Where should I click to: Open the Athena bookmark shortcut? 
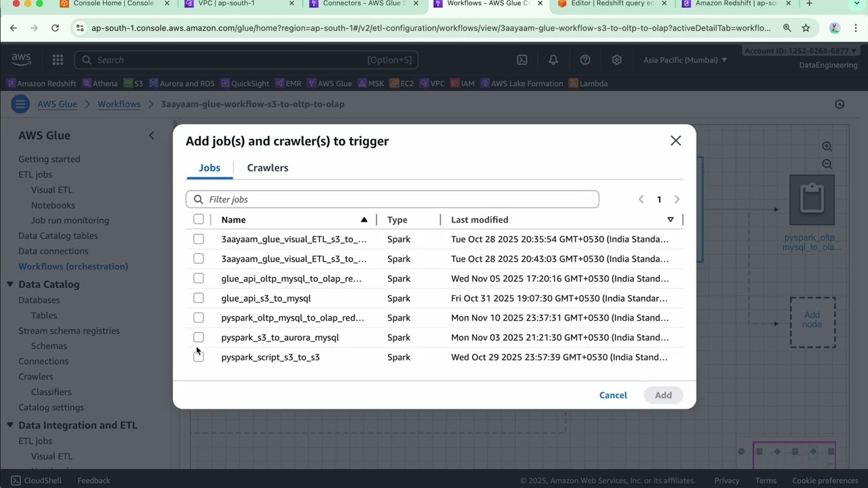pyautogui.click(x=100, y=83)
